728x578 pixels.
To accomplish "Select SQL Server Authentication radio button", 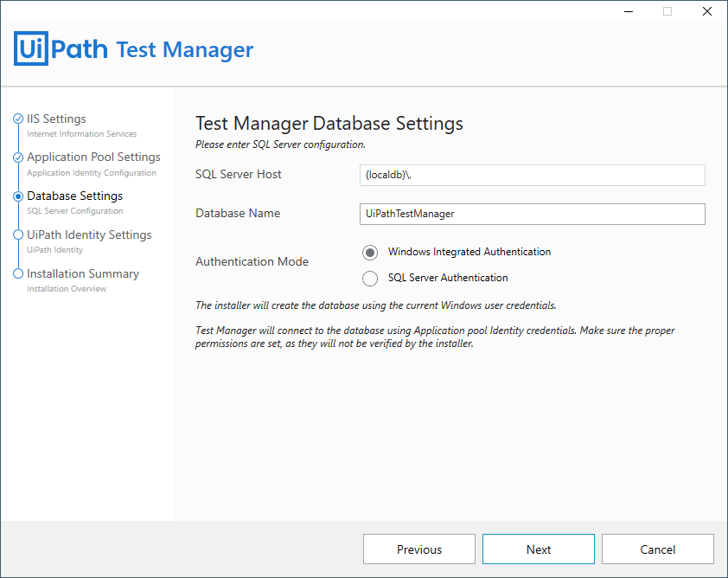I will point(370,279).
